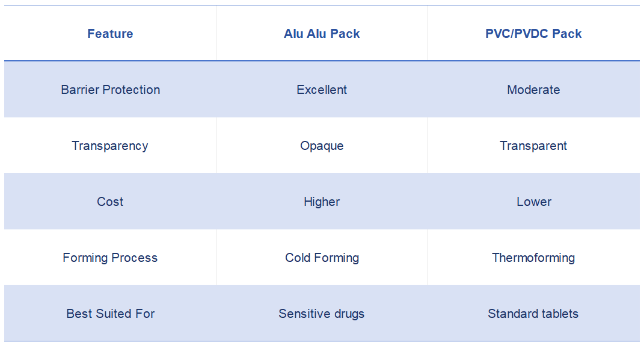Click the Best Suited For label
This screenshot has width=644, height=345.
tap(110, 314)
